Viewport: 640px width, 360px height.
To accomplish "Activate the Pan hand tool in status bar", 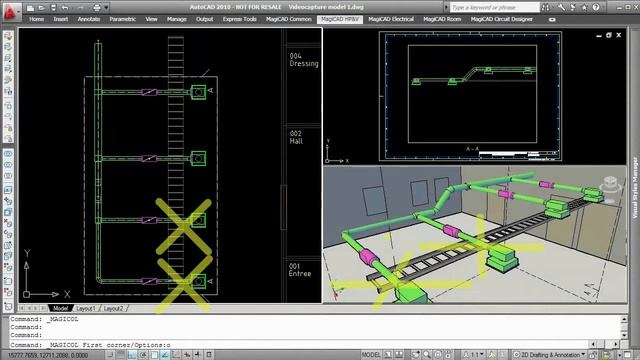I will (416, 355).
